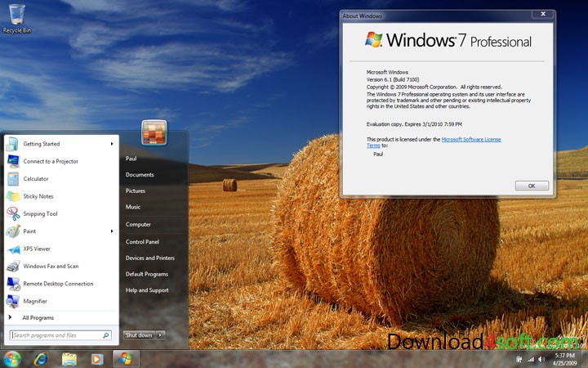
Task: Click the Start orb on the taskbar
Action: [x=11, y=359]
